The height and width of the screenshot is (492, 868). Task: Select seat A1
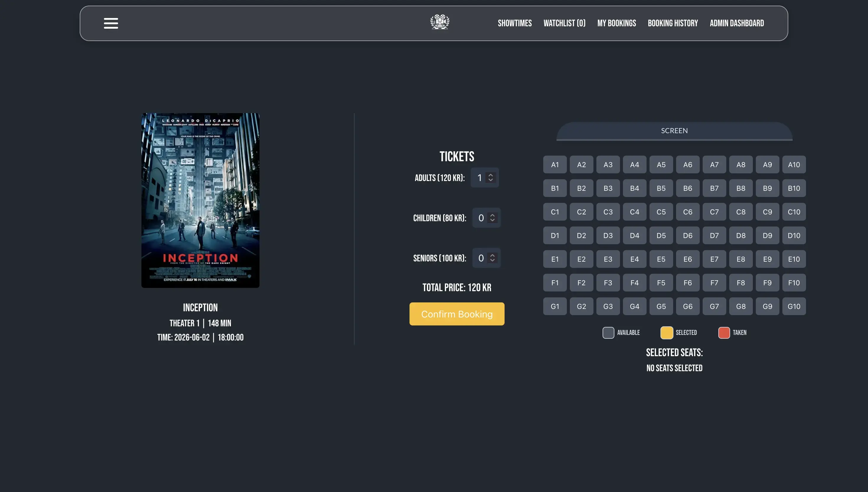[554, 164]
